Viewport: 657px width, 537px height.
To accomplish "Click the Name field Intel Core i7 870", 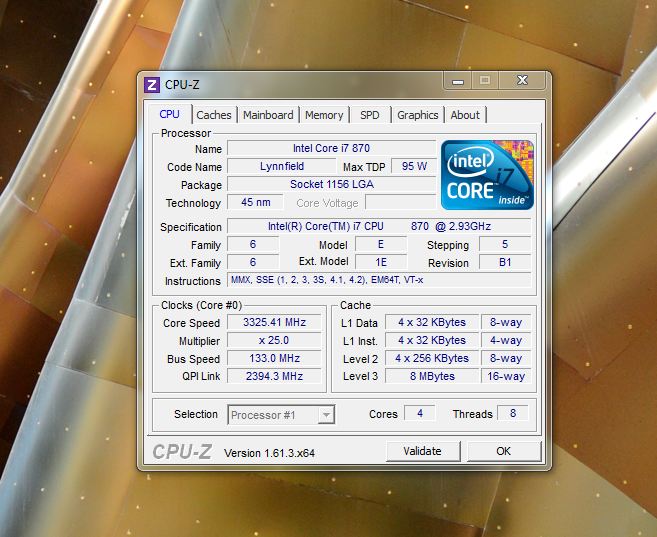I will pos(331,148).
